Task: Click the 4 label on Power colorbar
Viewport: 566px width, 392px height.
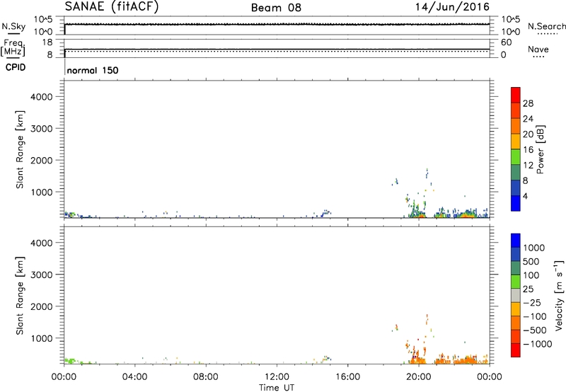Action: point(526,196)
